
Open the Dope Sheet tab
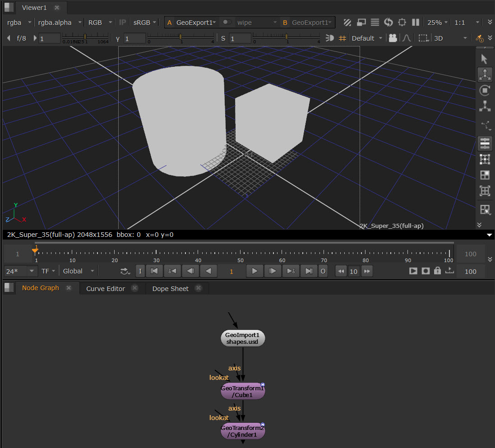click(171, 289)
